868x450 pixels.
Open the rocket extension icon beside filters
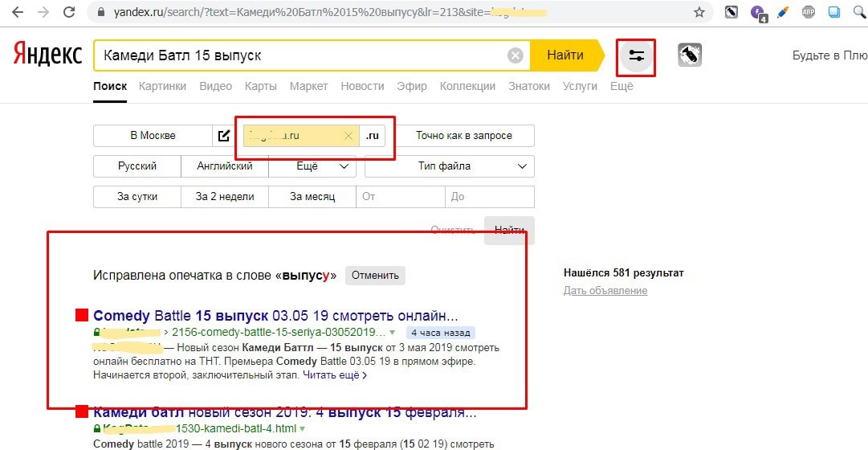[x=690, y=55]
